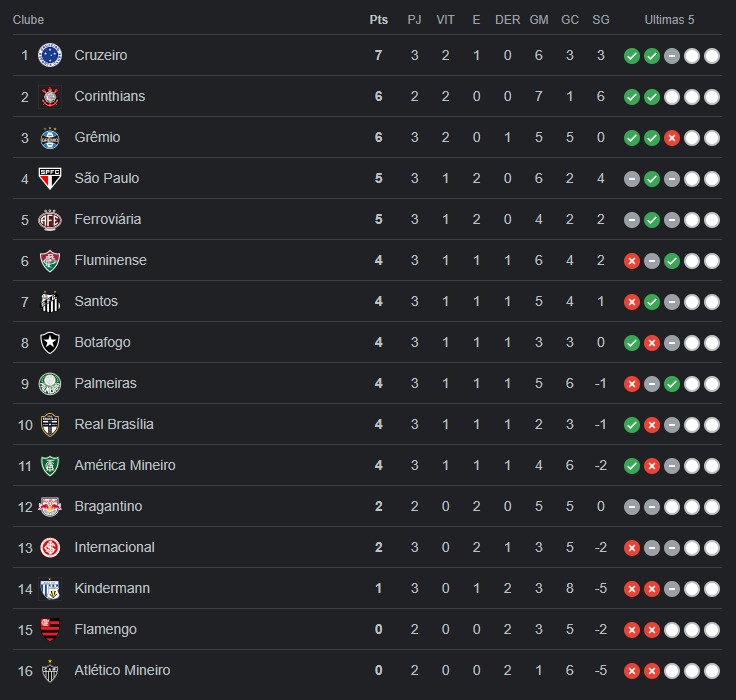The height and width of the screenshot is (700, 736).
Task: Click the SG column header
Action: [600, 20]
